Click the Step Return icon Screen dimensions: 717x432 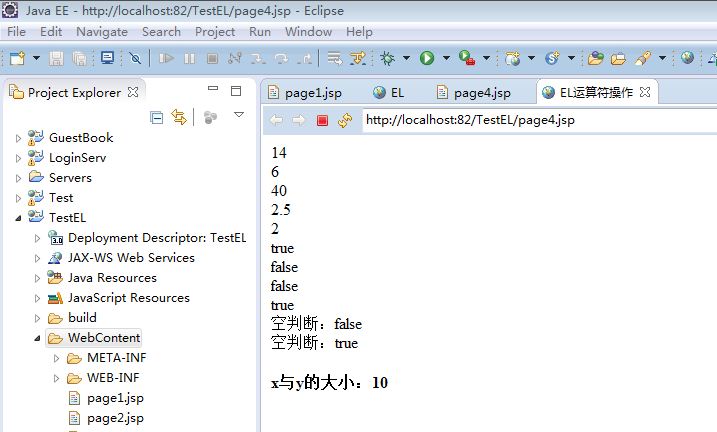coord(305,59)
